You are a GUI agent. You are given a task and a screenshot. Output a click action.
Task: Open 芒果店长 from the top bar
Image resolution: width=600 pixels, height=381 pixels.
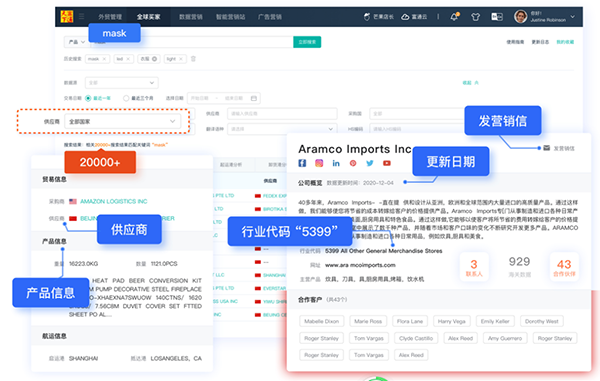pos(378,17)
